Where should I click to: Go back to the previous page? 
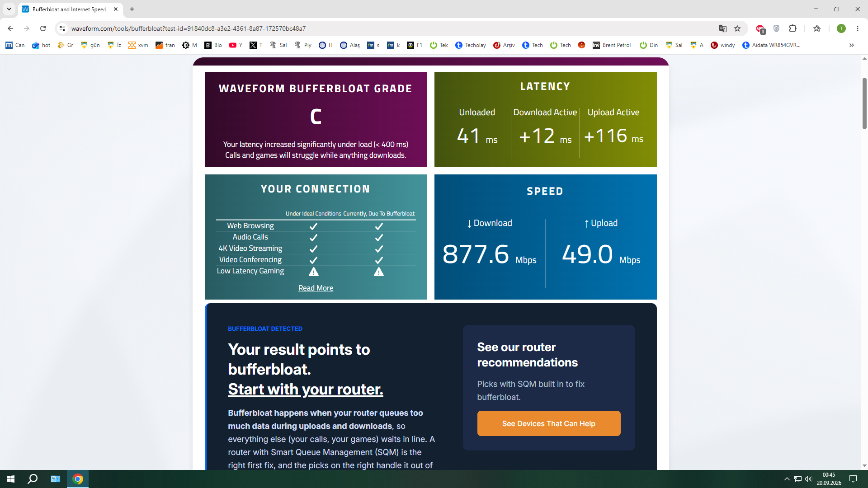point(10,28)
